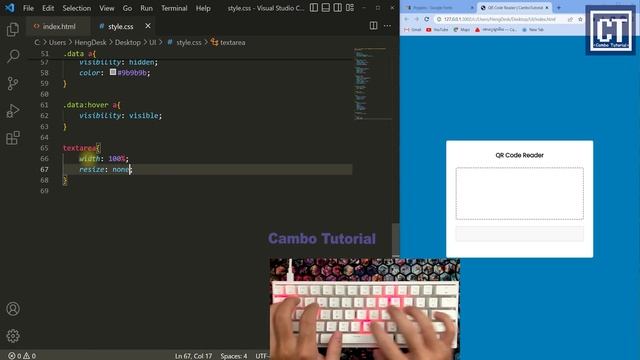Screen dimensions: 640x360
Task: Open the View menu
Action: (x=107, y=8)
